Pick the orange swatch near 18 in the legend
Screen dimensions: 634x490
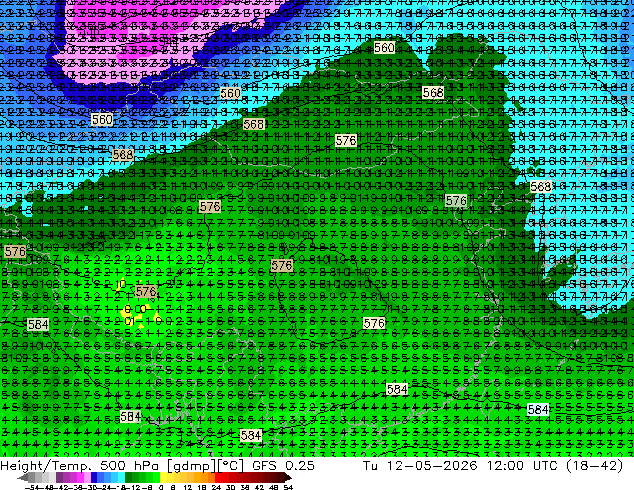[205, 478]
